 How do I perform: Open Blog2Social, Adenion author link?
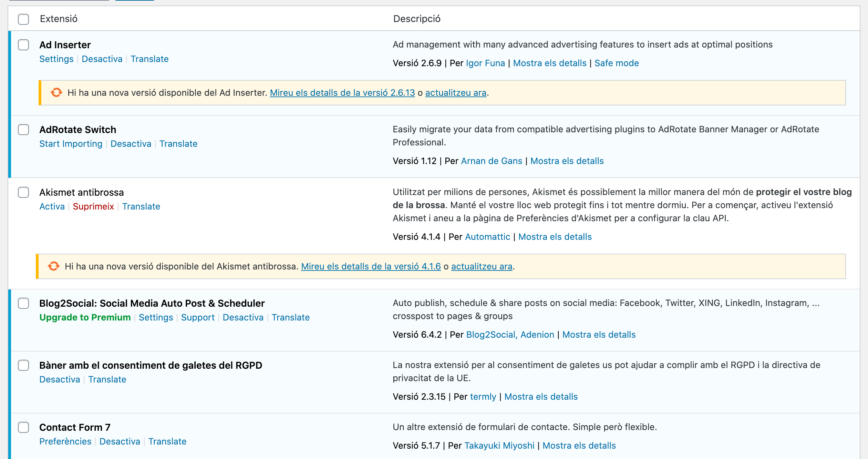coord(510,335)
